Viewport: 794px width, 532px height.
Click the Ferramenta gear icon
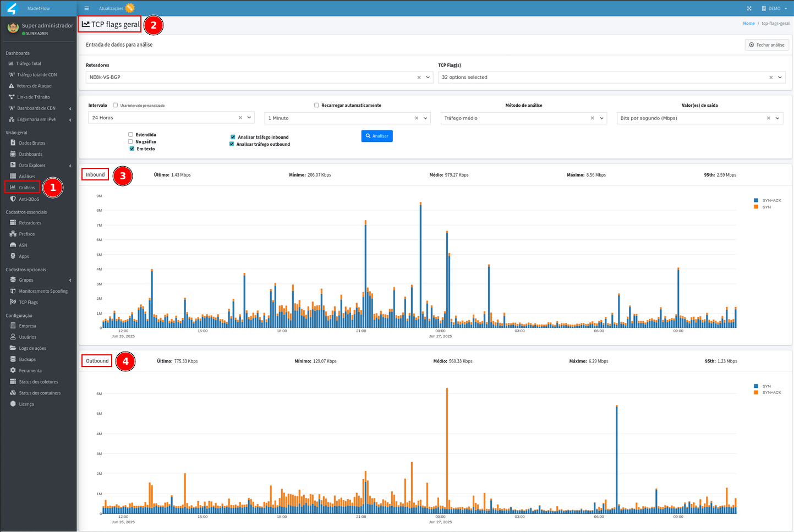[13, 370]
